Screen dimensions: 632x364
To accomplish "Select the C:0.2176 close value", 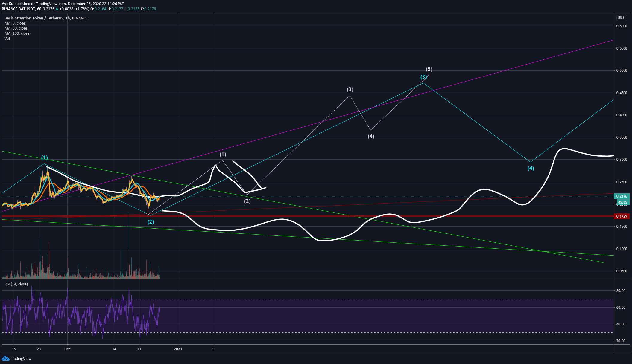I will coord(148,9).
